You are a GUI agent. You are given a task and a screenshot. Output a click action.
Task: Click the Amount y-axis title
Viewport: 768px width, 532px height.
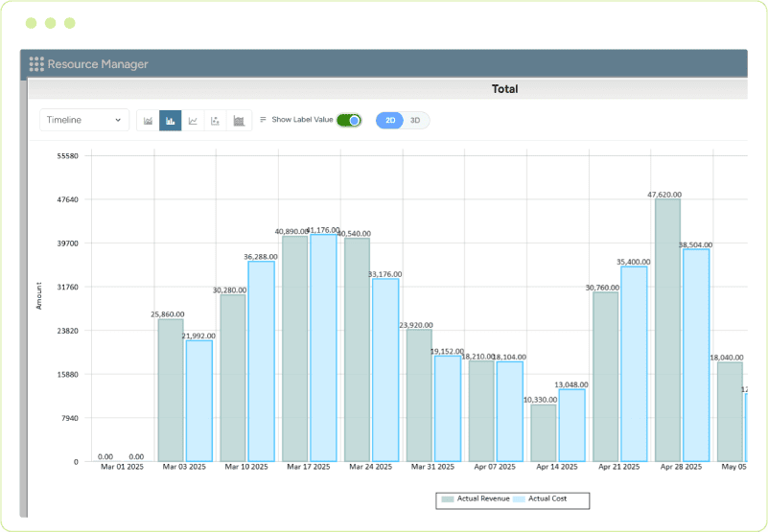(x=39, y=296)
